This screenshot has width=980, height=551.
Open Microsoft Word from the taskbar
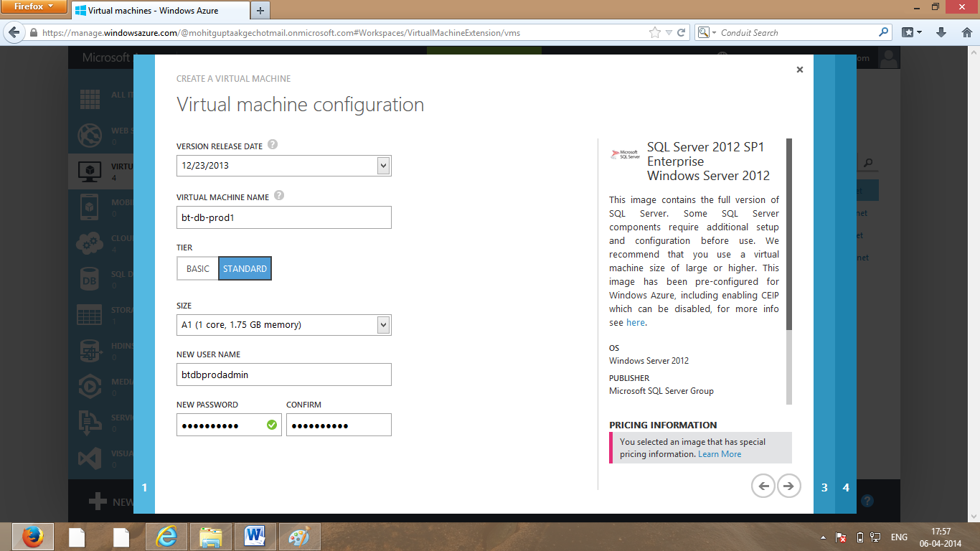pyautogui.click(x=255, y=537)
